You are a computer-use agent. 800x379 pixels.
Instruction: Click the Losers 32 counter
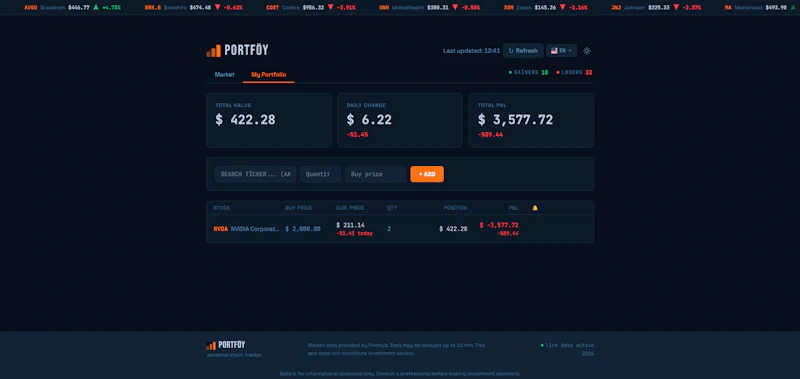coord(574,72)
